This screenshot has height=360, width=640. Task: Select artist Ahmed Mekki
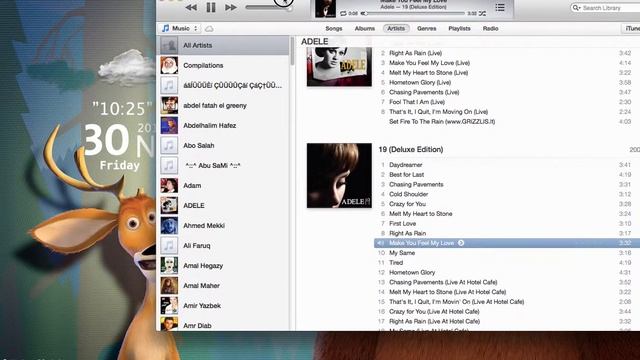pos(224,225)
